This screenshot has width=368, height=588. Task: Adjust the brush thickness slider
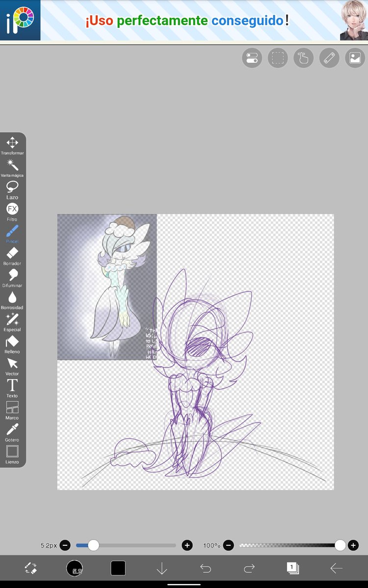tap(126, 545)
